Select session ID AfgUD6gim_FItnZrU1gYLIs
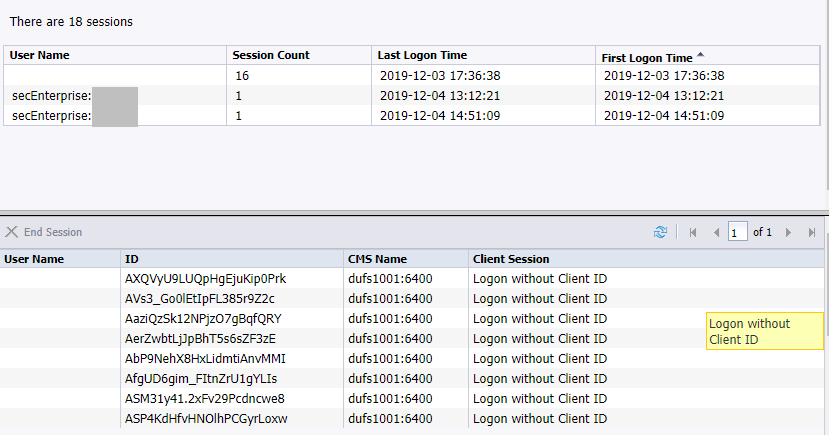This screenshot has height=435, width=829. coord(201,379)
